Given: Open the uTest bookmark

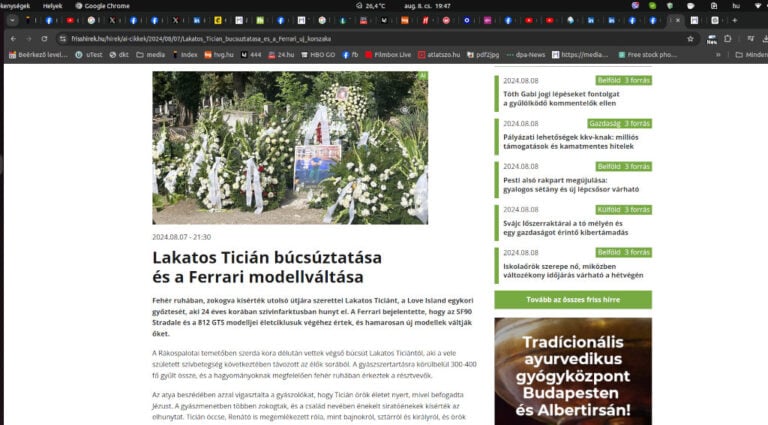Looking at the screenshot, I should click(x=89, y=55).
